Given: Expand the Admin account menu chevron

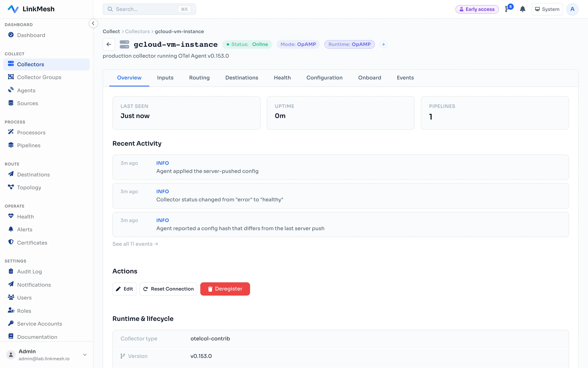Looking at the screenshot, I should click(x=85, y=355).
